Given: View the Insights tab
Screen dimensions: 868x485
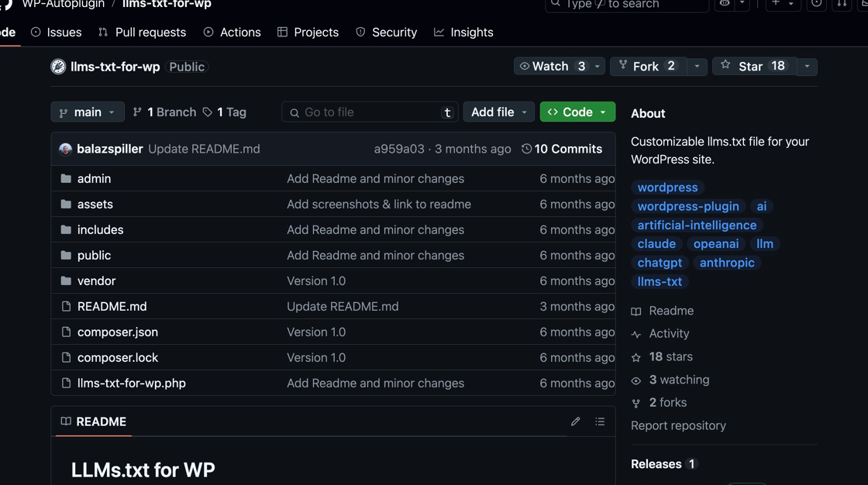Looking at the screenshot, I should click(463, 32).
